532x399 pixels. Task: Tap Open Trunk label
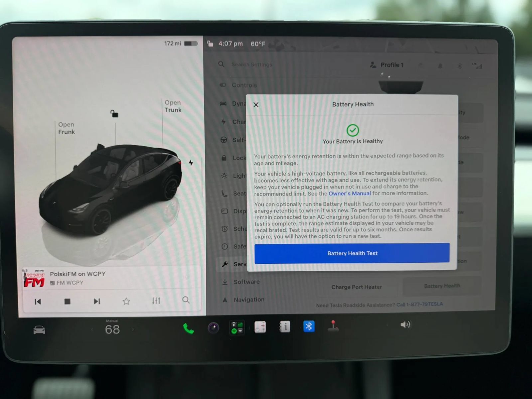pyautogui.click(x=173, y=106)
